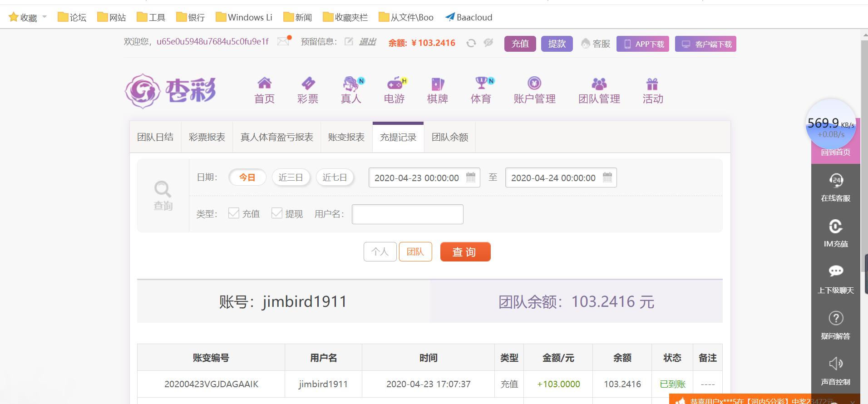Viewport: 868px width, 404px height.
Task: Refresh the balance amount icon
Action: [471, 43]
